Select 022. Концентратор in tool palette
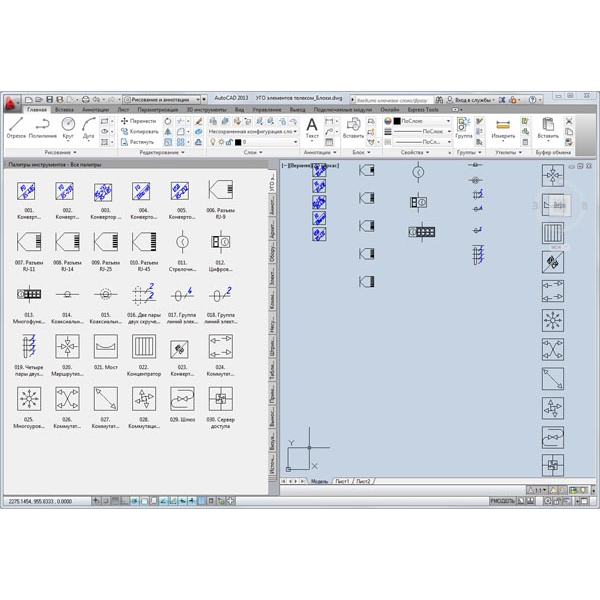The image size is (600, 600). [x=144, y=355]
